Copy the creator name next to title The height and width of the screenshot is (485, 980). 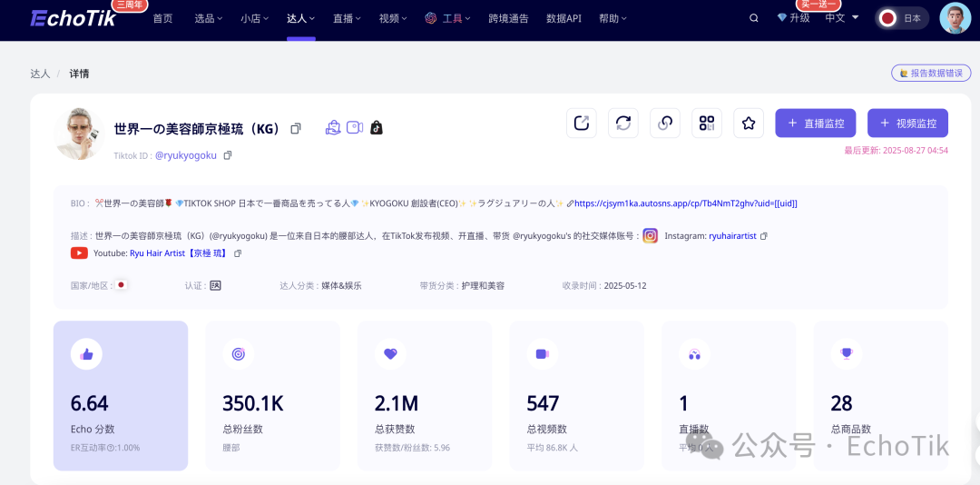(x=296, y=129)
